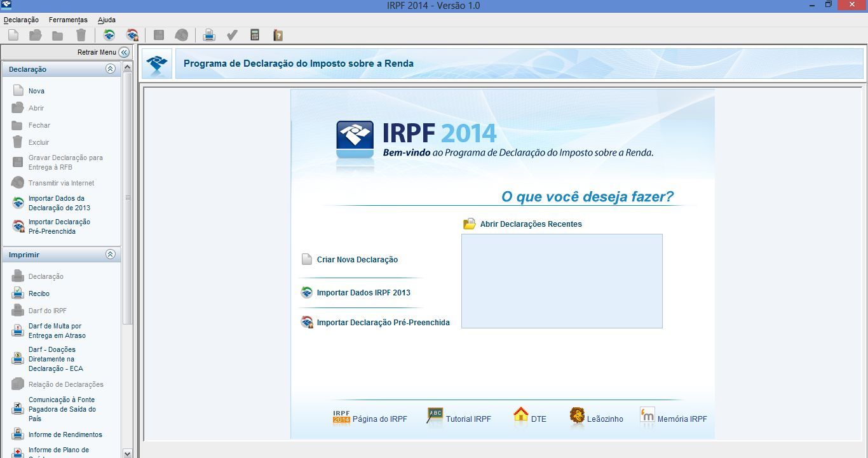The width and height of the screenshot is (868, 458).
Task: Select Comunicação à Fonte Pagadora de Saída do País
Action: click(54, 409)
